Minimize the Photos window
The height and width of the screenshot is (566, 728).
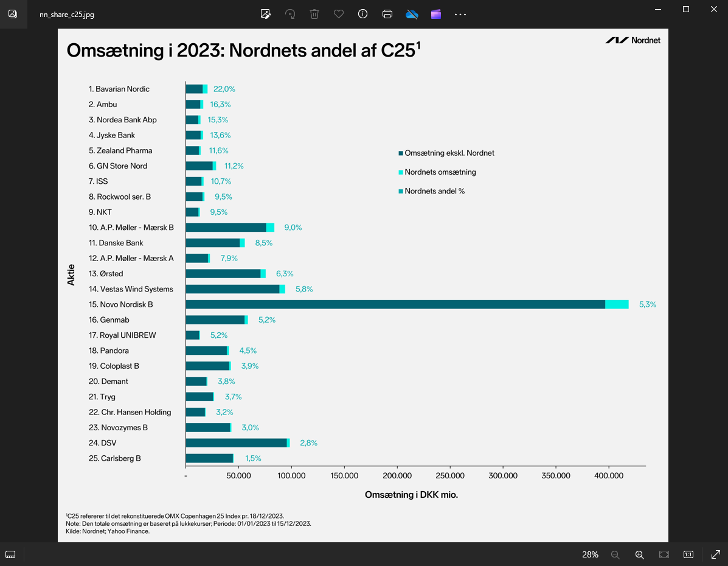(658, 9)
